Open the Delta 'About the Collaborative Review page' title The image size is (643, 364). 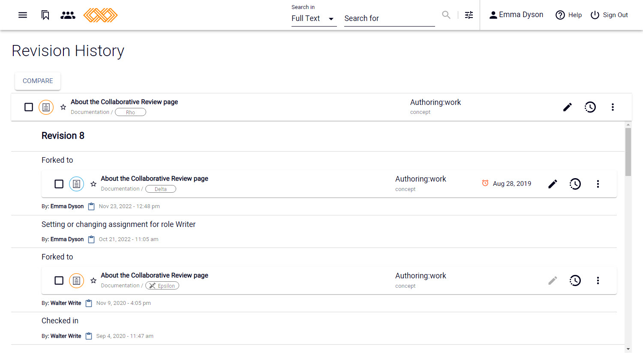(x=155, y=179)
